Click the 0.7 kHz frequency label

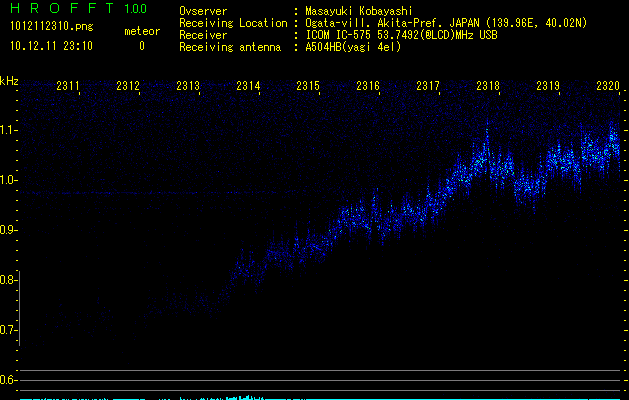pos(8,330)
